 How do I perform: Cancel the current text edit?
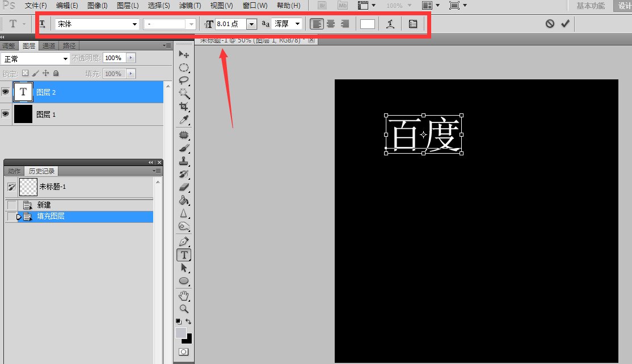point(549,23)
